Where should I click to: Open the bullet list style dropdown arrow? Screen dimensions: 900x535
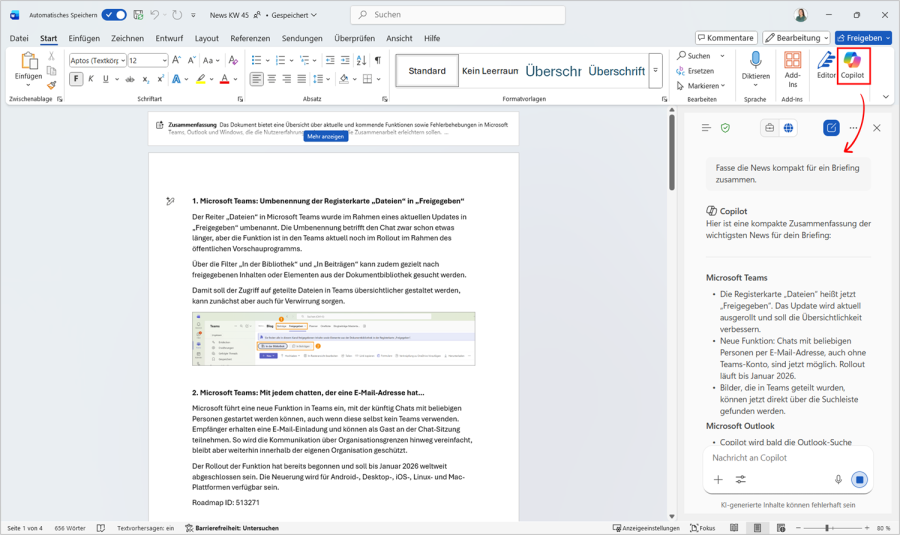267,60
